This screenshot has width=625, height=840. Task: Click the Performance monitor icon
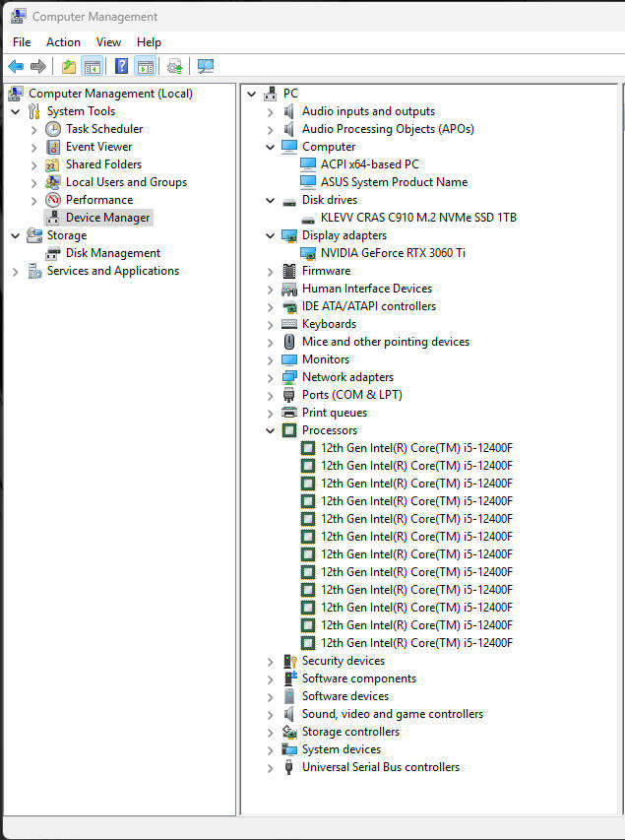(52, 200)
